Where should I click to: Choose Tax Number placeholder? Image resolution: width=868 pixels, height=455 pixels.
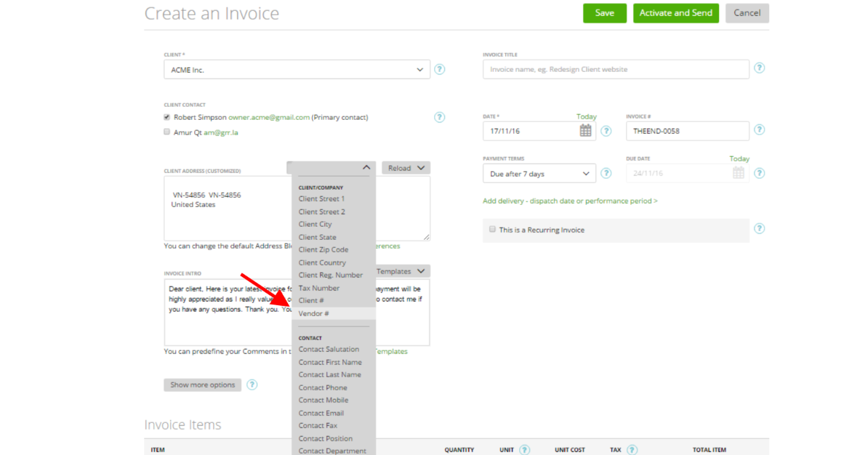coord(319,288)
